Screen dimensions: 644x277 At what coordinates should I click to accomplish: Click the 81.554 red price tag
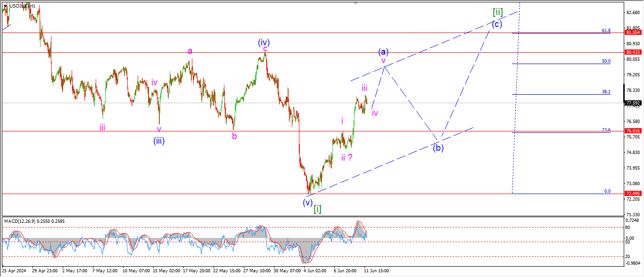tap(633, 33)
